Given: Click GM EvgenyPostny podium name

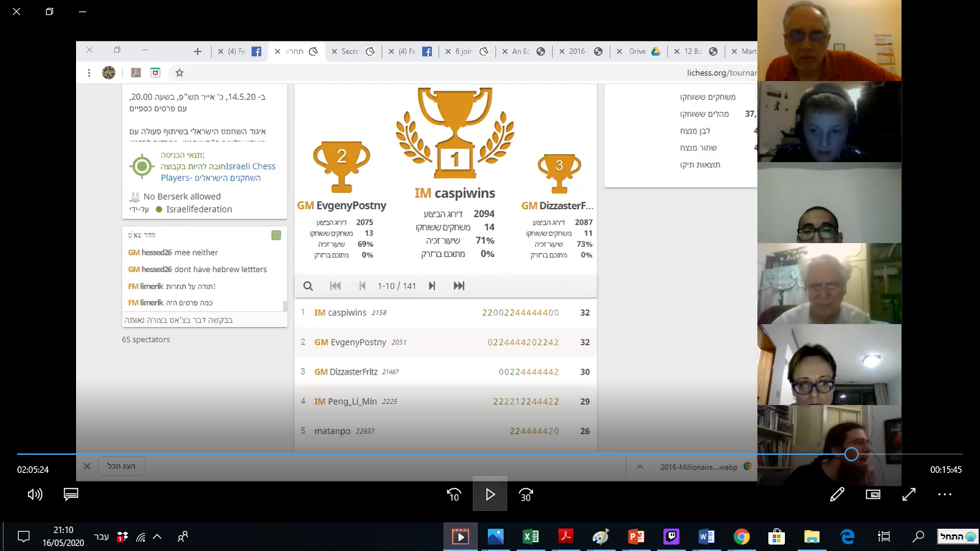Looking at the screenshot, I should click(341, 205).
